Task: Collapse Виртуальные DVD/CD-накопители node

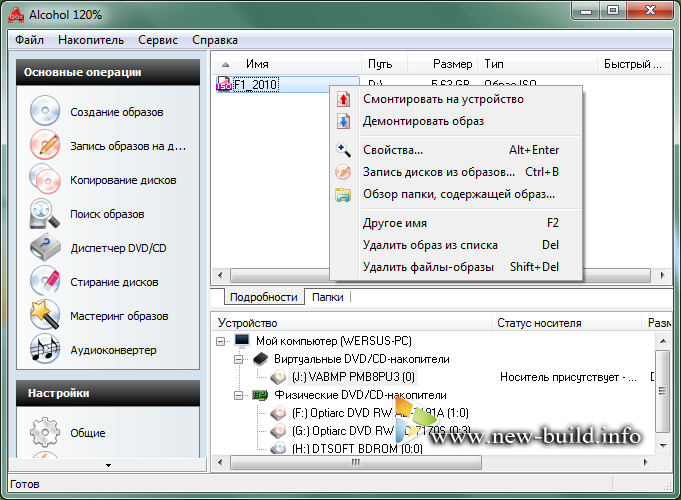Action: click(x=238, y=359)
